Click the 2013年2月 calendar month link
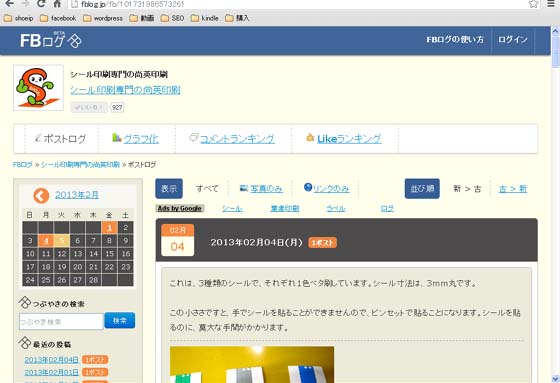The image size is (560, 383). pos(77,195)
